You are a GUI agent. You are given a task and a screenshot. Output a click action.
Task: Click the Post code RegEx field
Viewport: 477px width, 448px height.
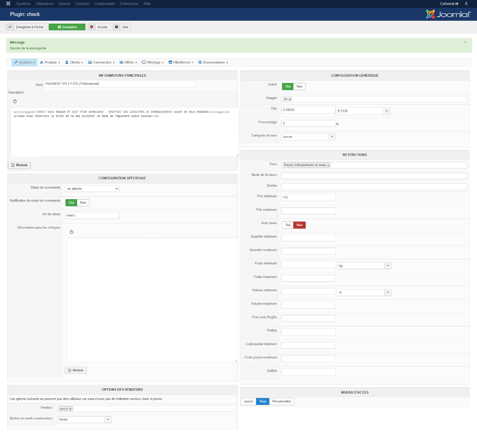pos(308,318)
